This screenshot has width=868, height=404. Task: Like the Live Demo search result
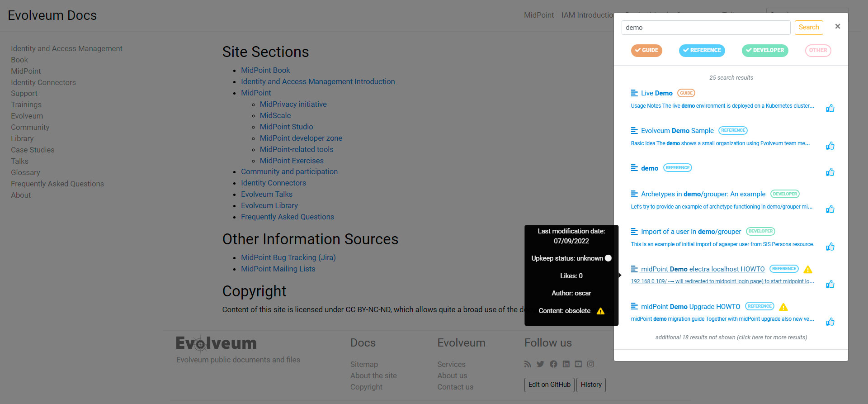coord(830,108)
